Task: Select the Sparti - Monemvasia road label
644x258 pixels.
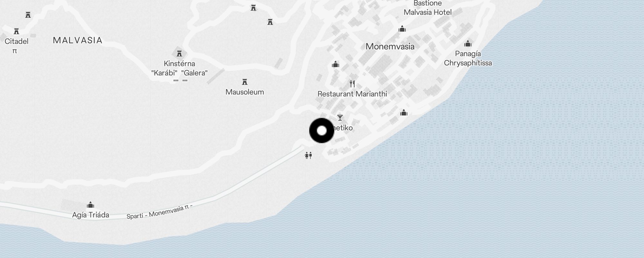Action: pos(159,212)
